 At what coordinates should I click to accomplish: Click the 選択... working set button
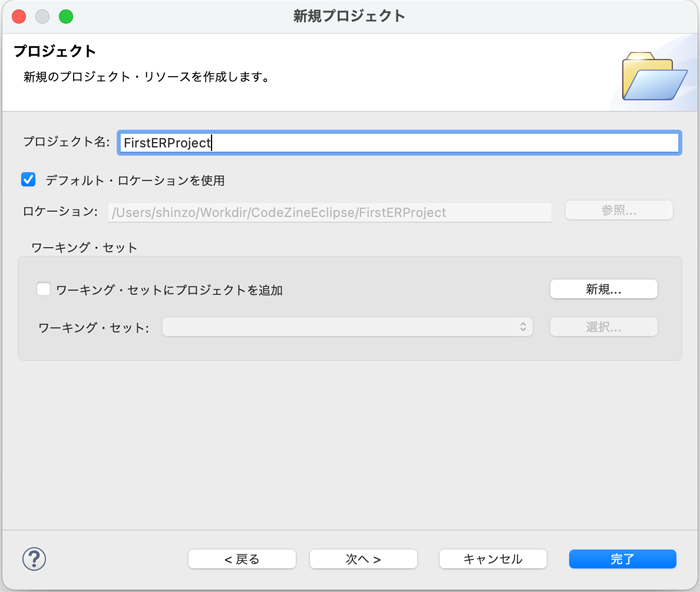604,327
